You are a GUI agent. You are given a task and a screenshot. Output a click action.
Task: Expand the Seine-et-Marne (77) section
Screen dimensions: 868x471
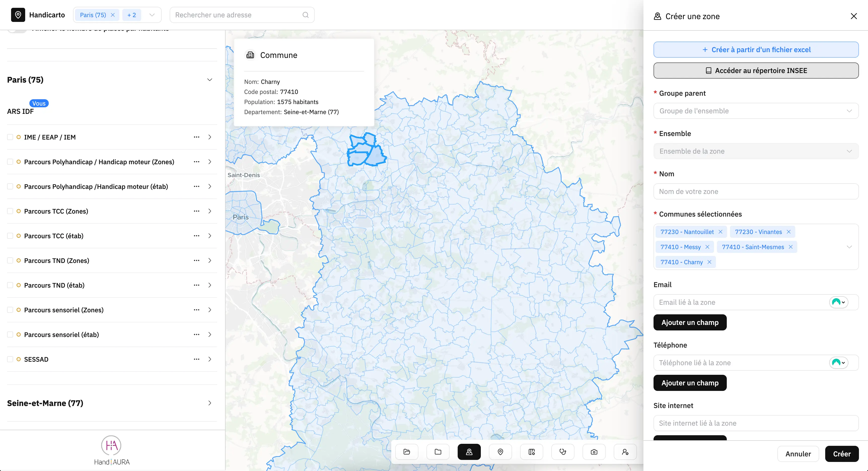(x=210, y=403)
